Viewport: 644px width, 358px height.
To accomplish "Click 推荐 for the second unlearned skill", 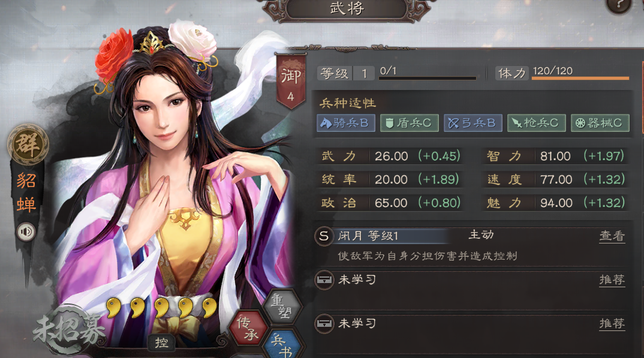I will 612,324.
